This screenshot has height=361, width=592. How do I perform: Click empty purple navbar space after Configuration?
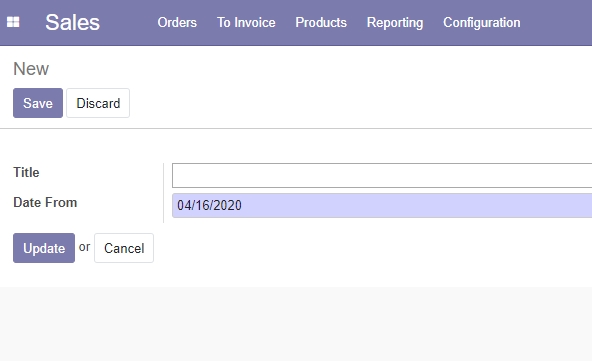[557, 23]
